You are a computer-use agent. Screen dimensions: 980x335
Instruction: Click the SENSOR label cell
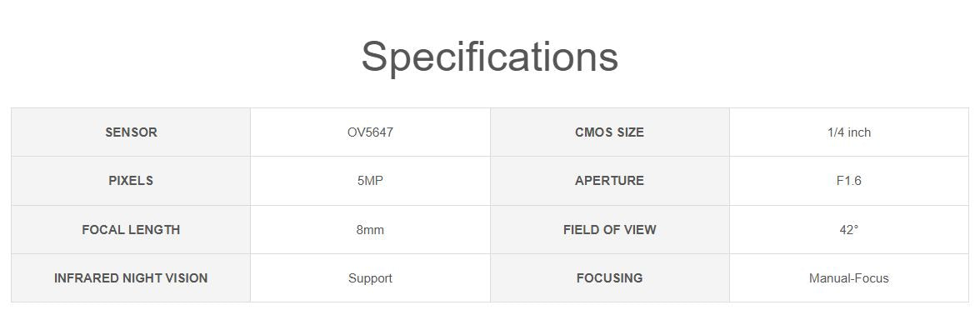(x=131, y=132)
